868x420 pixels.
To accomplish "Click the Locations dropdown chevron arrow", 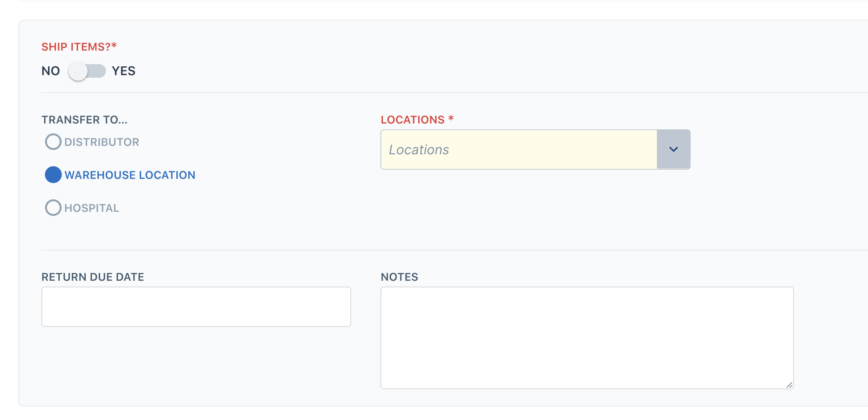I will (674, 150).
